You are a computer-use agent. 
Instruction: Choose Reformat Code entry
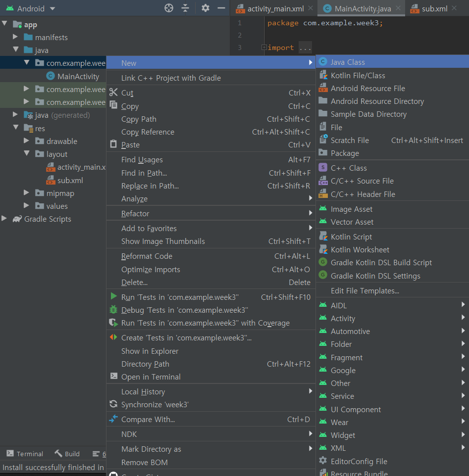click(x=210, y=256)
